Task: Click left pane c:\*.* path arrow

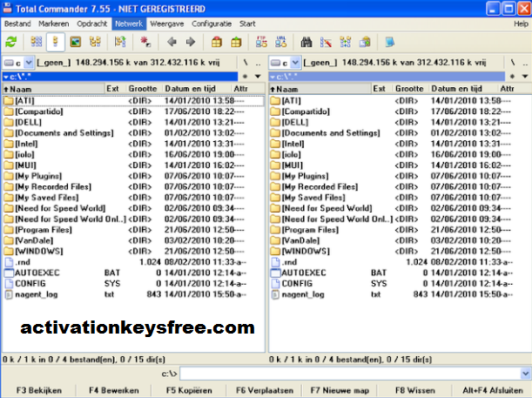Action: [6, 77]
